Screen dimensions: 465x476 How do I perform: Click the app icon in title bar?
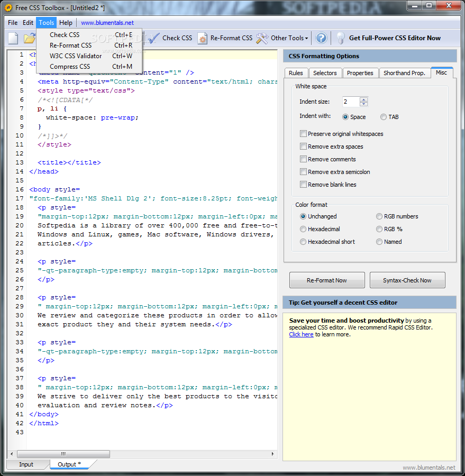(8, 7)
